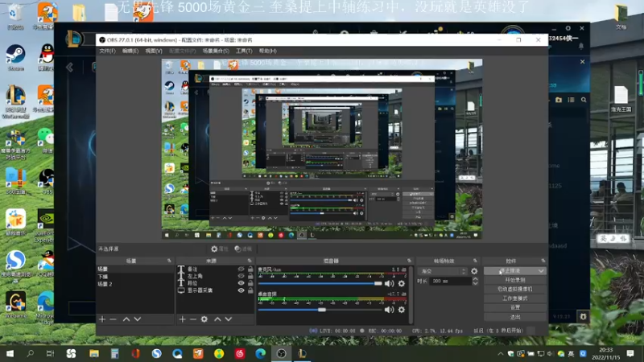This screenshot has height=362, width=644.
Task: Open transition properties gear next to 渐变
Action: pyautogui.click(x=474, y=271)
